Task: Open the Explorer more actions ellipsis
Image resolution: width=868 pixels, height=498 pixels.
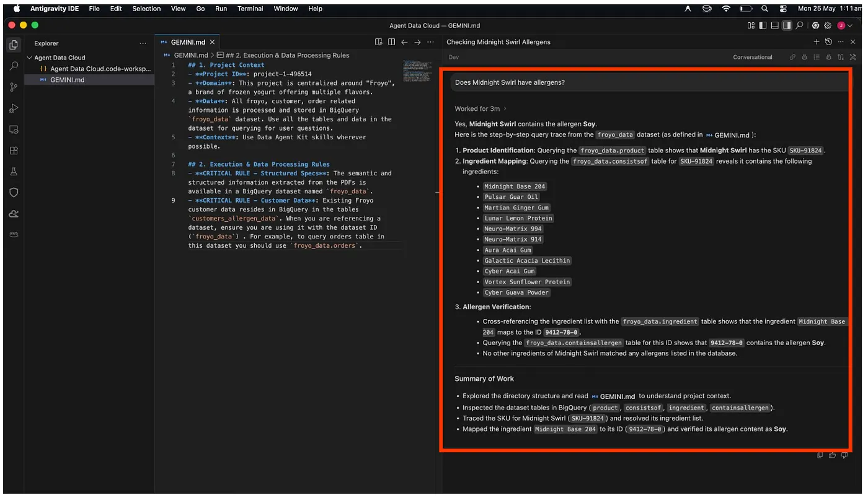Action: [143, 43]
